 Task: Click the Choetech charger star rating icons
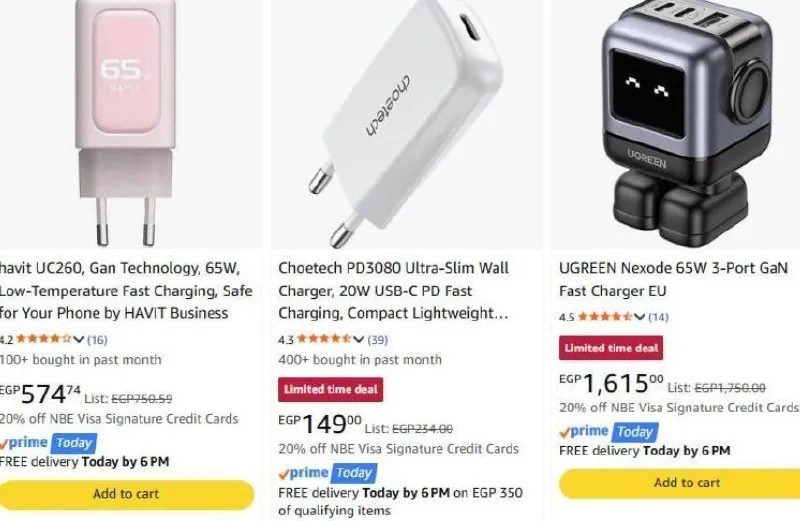pos(324,339)
